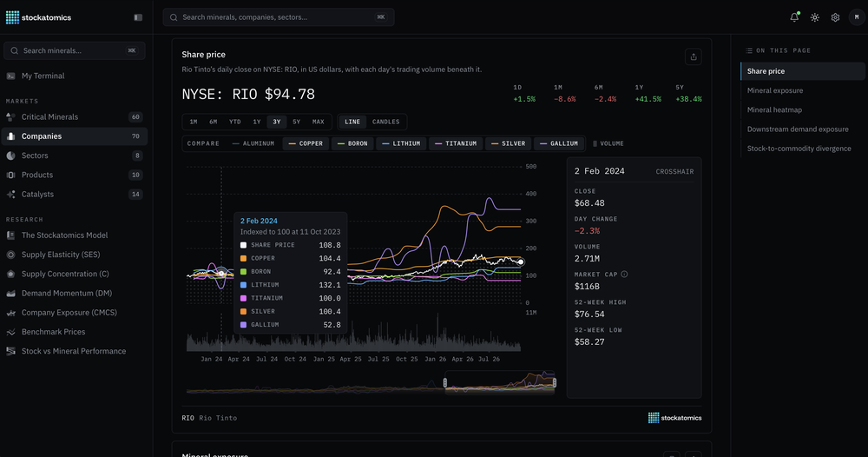Click the On This Page list icon

tap(749, 50)
